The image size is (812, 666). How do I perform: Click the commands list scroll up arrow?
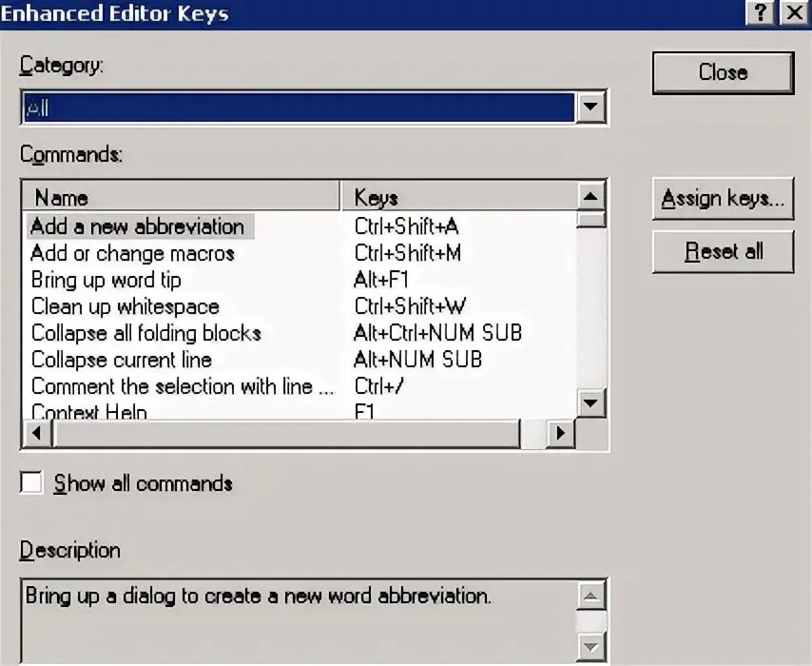(590, 196)
